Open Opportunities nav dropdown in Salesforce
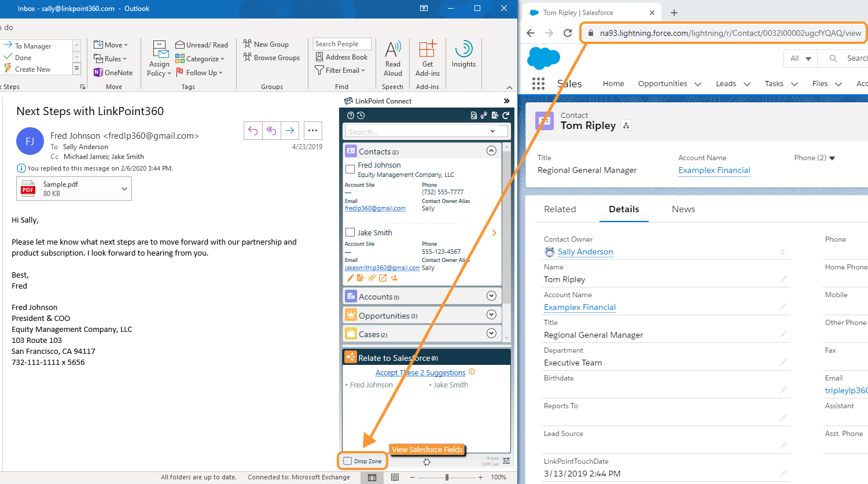 698,84
